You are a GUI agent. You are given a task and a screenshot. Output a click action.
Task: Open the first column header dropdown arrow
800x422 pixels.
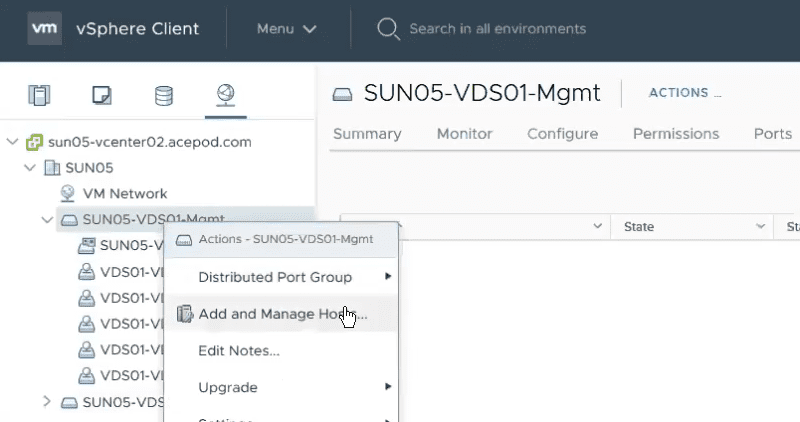pyautogui.click(x=597, y=226)
